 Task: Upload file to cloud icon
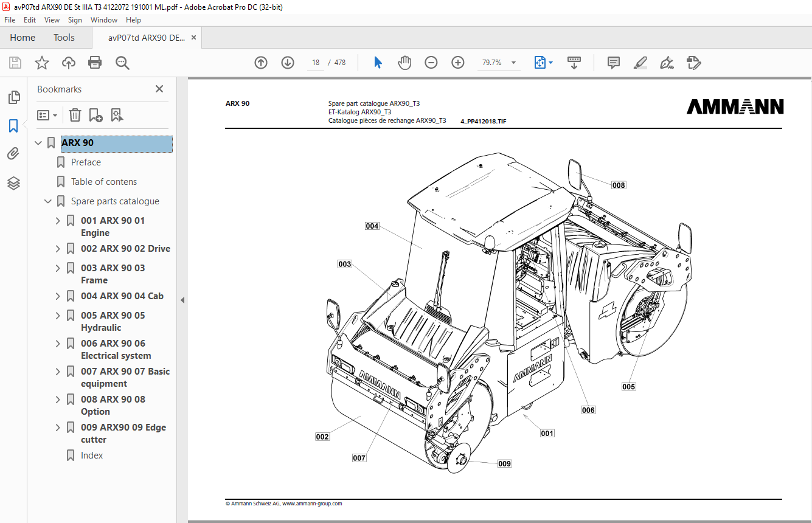[69, 63]
